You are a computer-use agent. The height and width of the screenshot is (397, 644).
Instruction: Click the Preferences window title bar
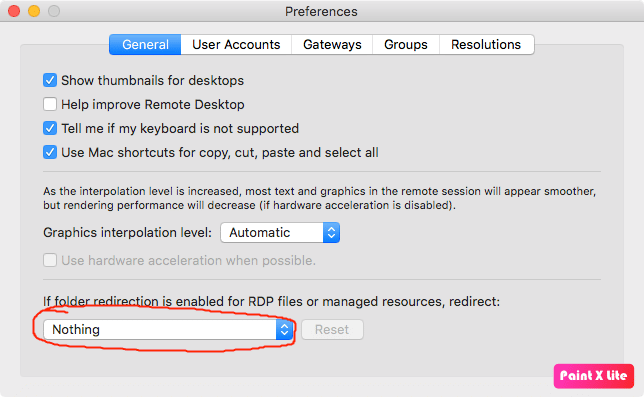click(321, 11)
